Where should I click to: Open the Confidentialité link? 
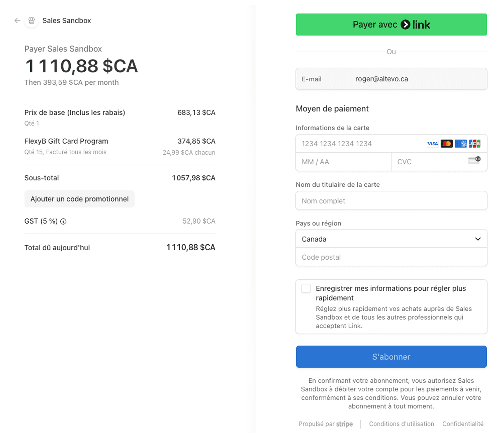(x=463, y=424)
